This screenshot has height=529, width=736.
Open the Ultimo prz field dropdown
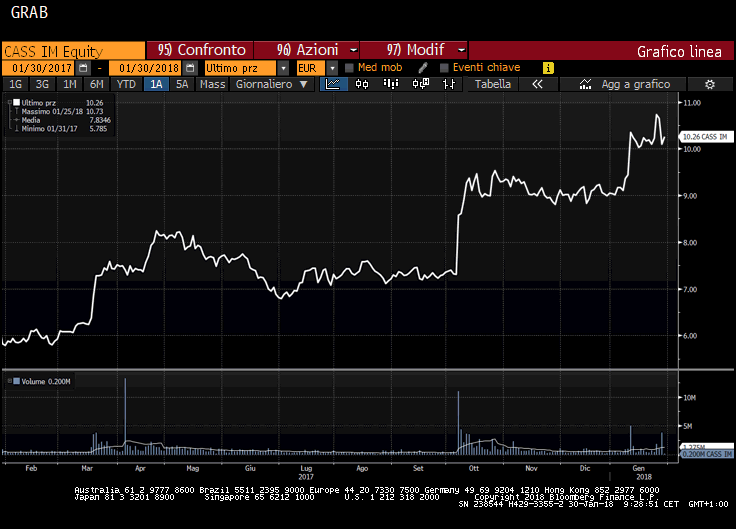(x=284, y=67)
